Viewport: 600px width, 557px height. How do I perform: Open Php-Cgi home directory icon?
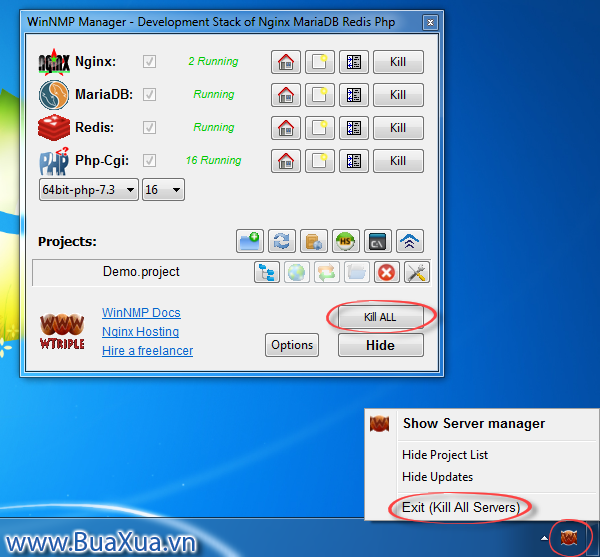click(x=286, y=161)
